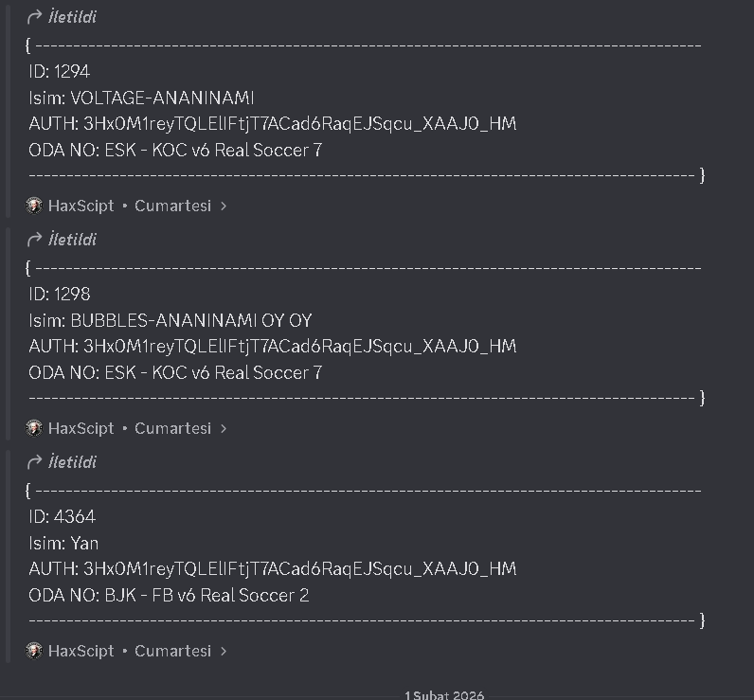
Task: Open HaxScipt name link below ID 1294 message
Action: 81,206
